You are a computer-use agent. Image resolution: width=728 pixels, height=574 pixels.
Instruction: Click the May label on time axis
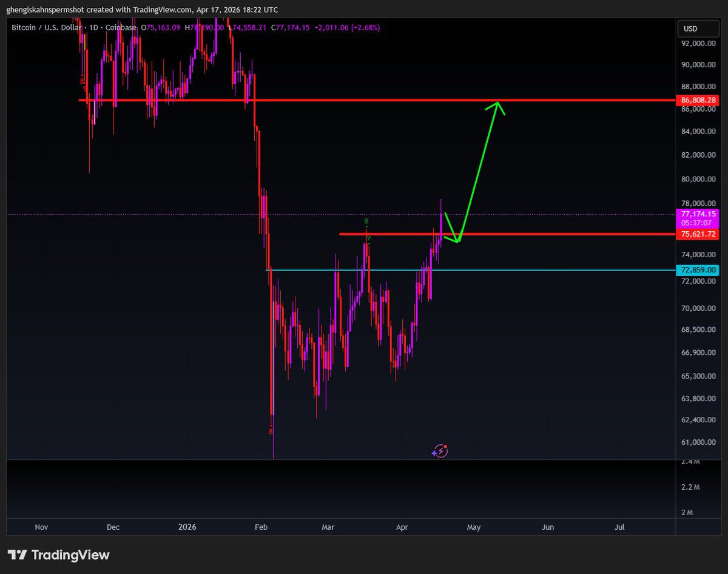pos(473,527)
